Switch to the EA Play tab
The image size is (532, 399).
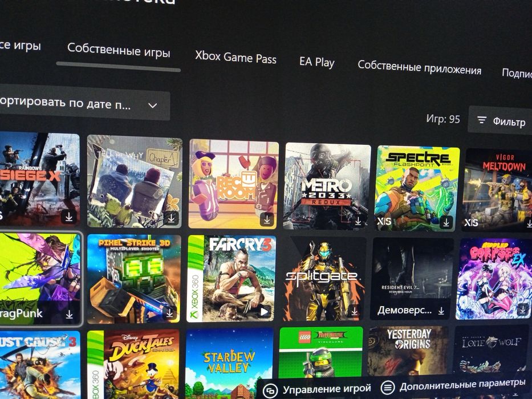coord(317,62)
